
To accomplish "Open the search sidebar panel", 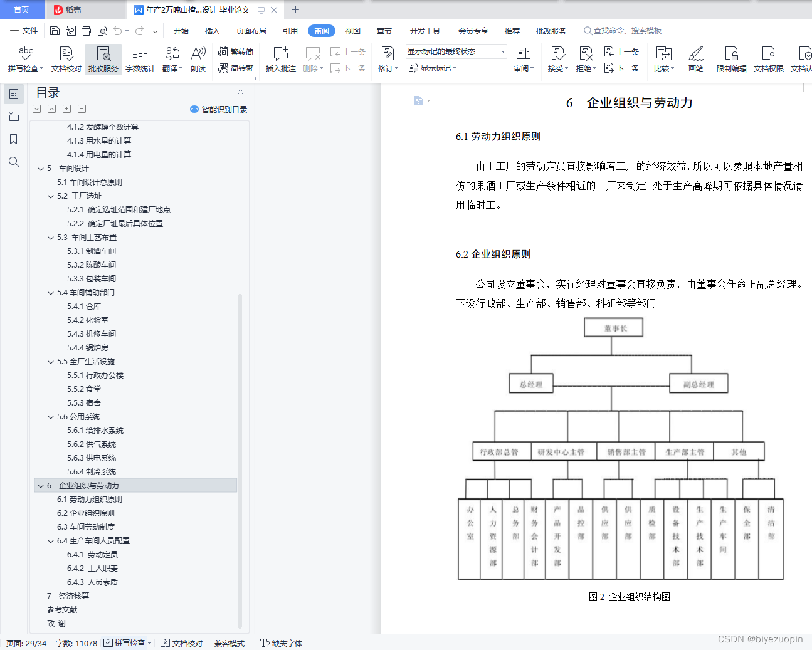I will [14, 162].
